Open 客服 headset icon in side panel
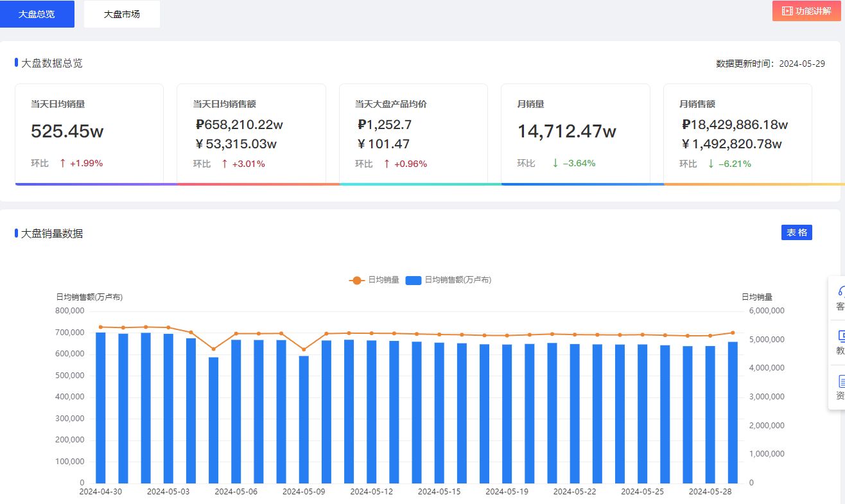Screen dimensions: 845x504 (x=841, y=291)
